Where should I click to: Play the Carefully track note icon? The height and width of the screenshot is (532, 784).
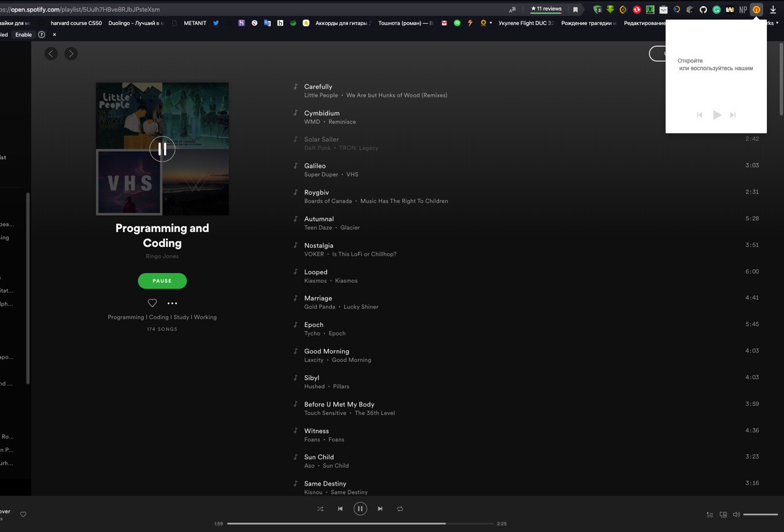(x=295, y=86)
